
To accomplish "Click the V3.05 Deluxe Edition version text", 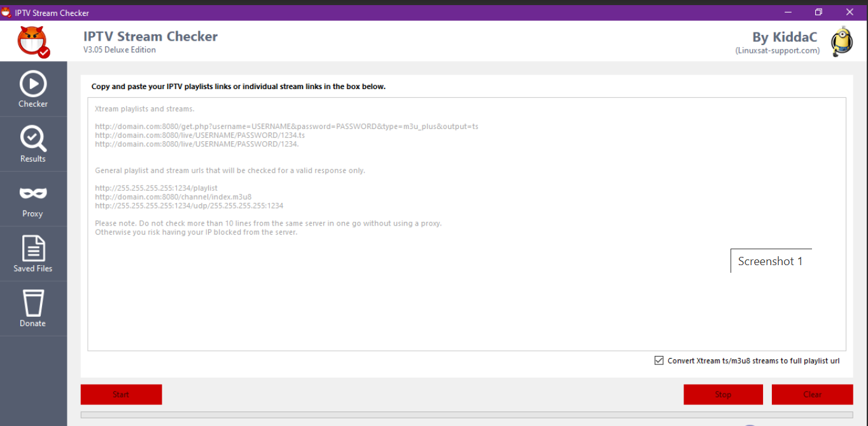I will coord(120,50).
